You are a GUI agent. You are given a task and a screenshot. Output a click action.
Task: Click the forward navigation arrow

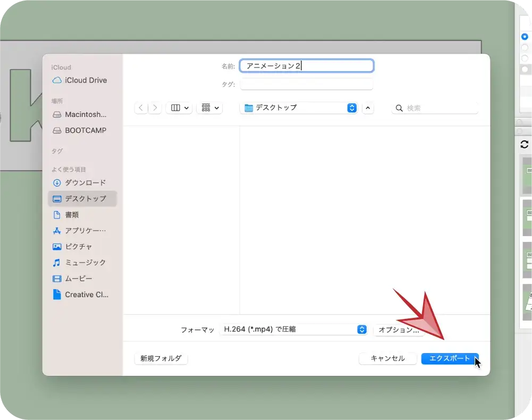155,108
